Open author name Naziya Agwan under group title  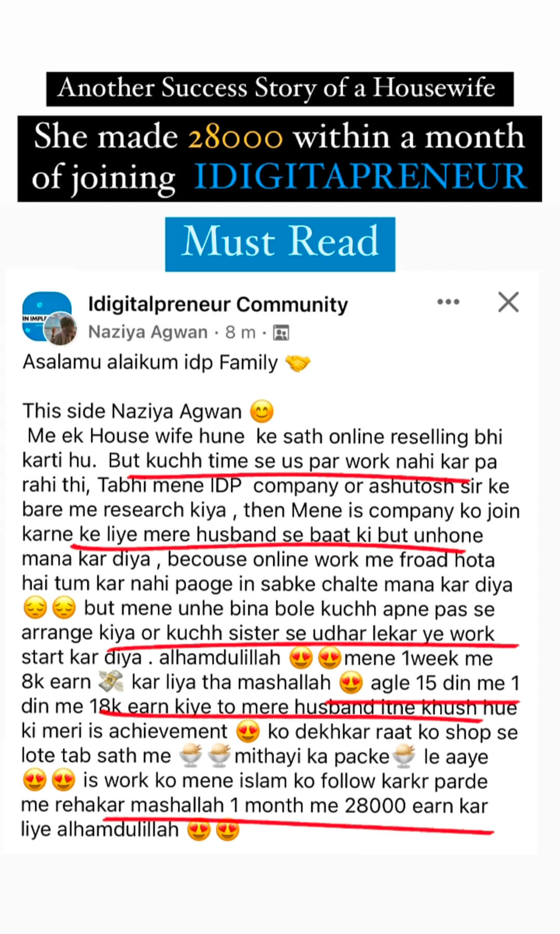tap(148, 332)
